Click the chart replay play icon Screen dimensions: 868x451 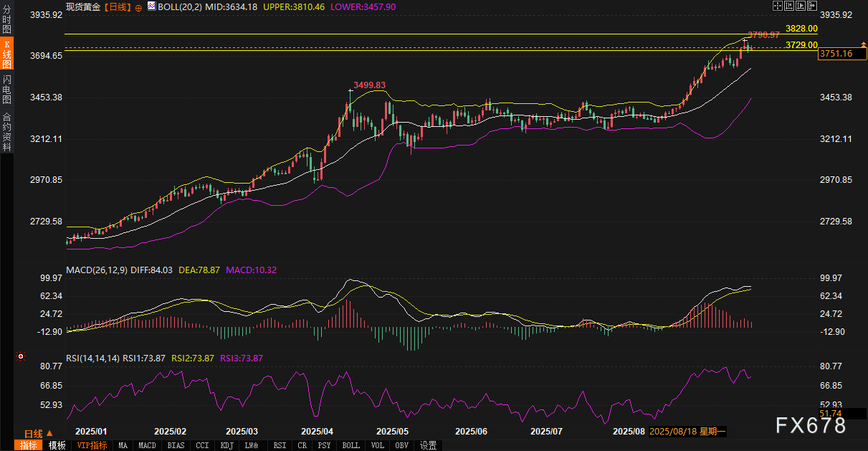coord(801,6)
